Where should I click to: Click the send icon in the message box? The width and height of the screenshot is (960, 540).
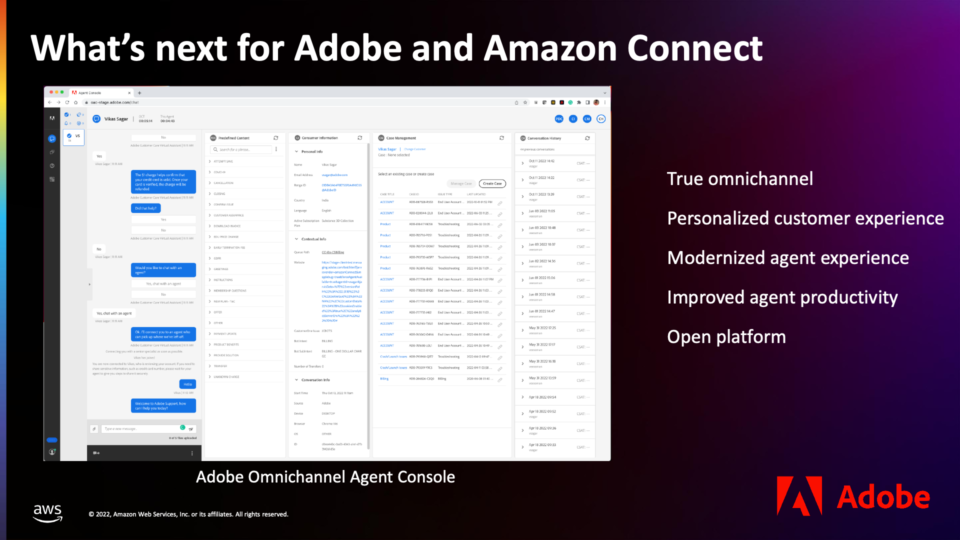pos(191,429)
